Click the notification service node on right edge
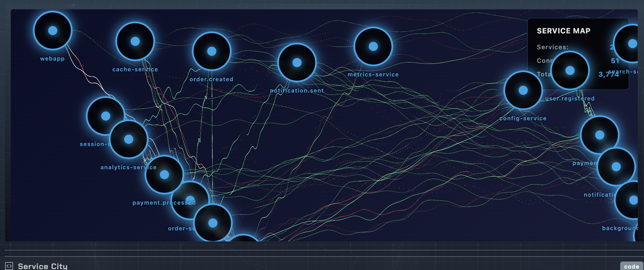Screen dimensions: 644x270 coord(616,167)
